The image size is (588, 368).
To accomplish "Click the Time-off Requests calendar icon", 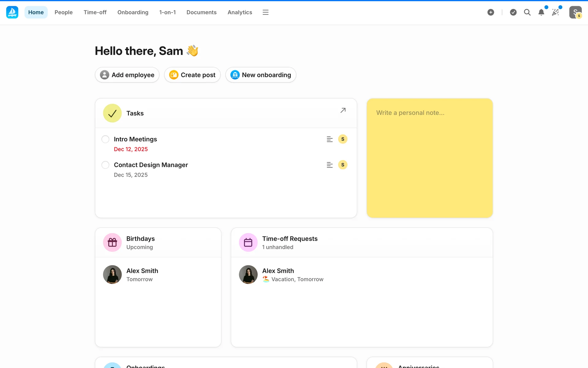I will 248,242.
